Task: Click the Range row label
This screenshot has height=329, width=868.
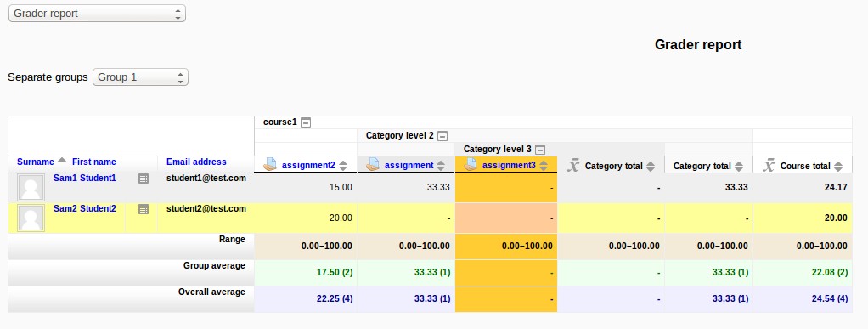Action: (232, 239)
